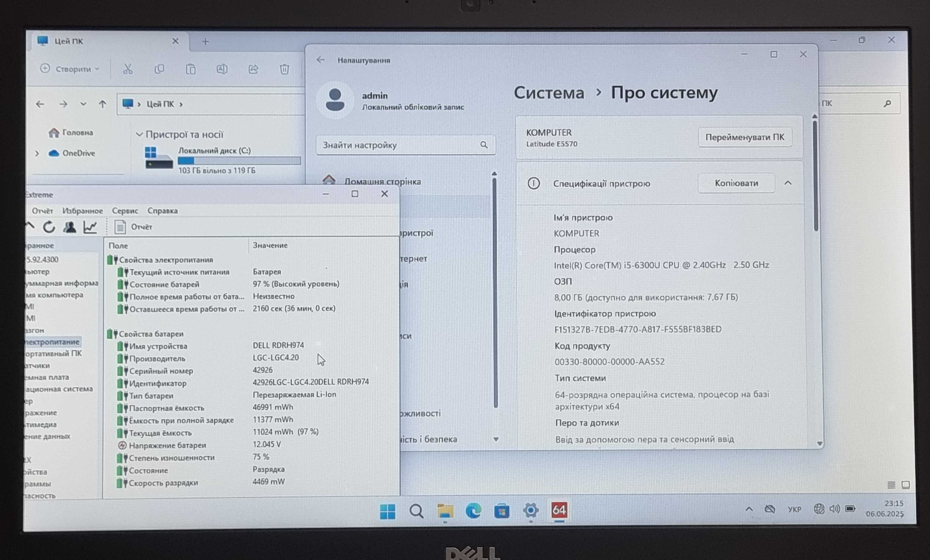
Task: Show hidden tray icons chevron
Action: [x=749, y=509]
